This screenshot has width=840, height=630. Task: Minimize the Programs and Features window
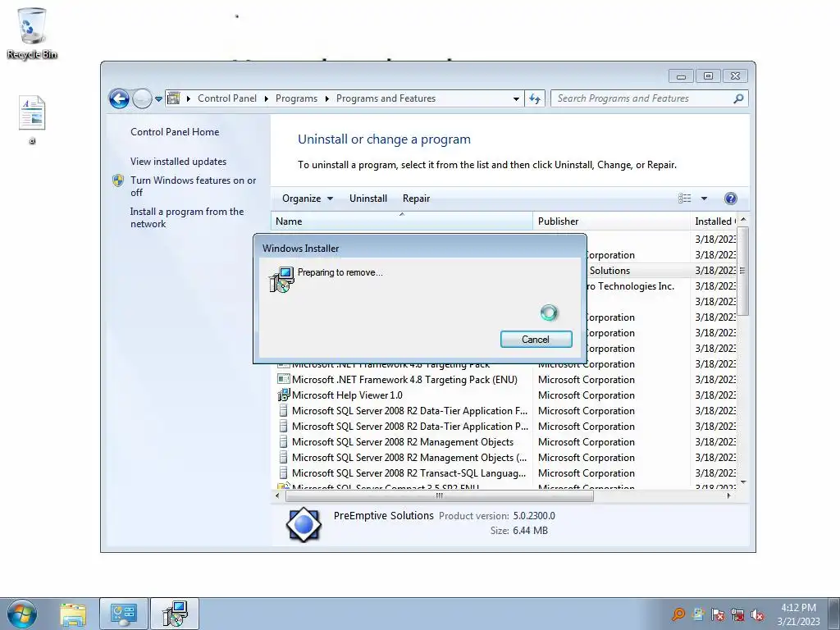[x=681, y=76]
